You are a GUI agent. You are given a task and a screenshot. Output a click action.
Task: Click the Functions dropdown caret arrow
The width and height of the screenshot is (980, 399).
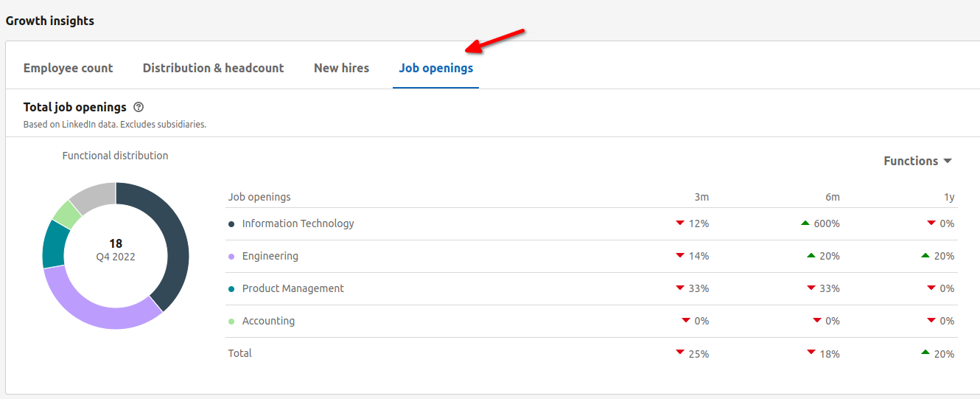click(x=948, y=161)
